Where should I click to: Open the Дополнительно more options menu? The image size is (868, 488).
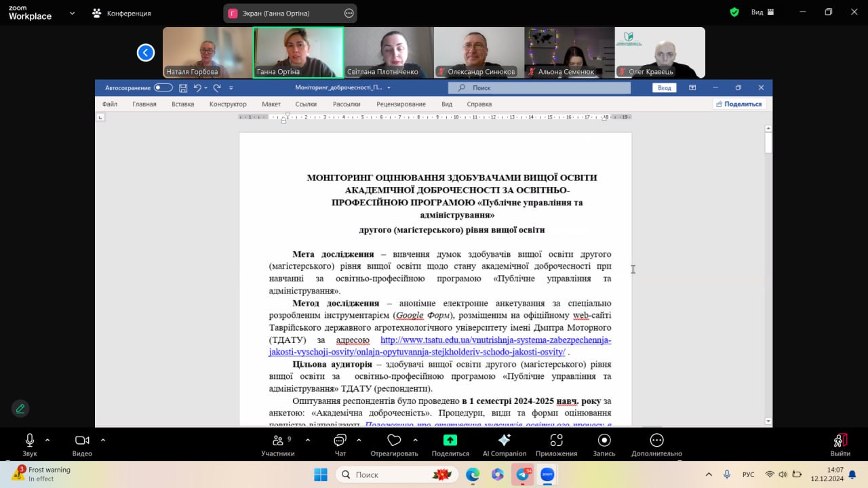[x=656, y=445]
